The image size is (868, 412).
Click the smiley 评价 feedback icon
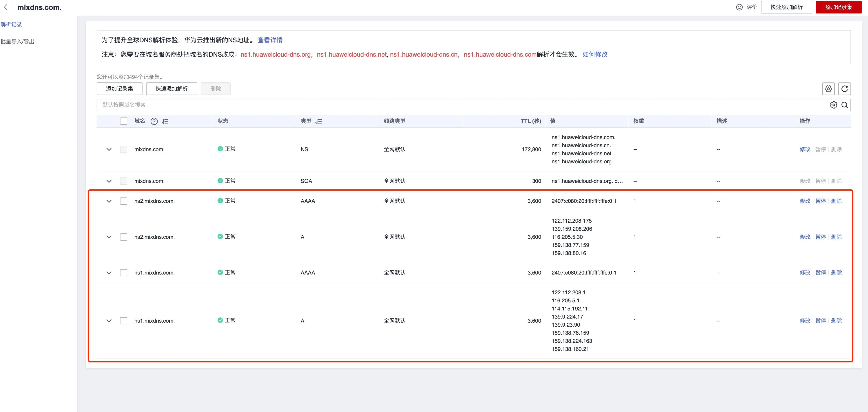coord(739,7)
